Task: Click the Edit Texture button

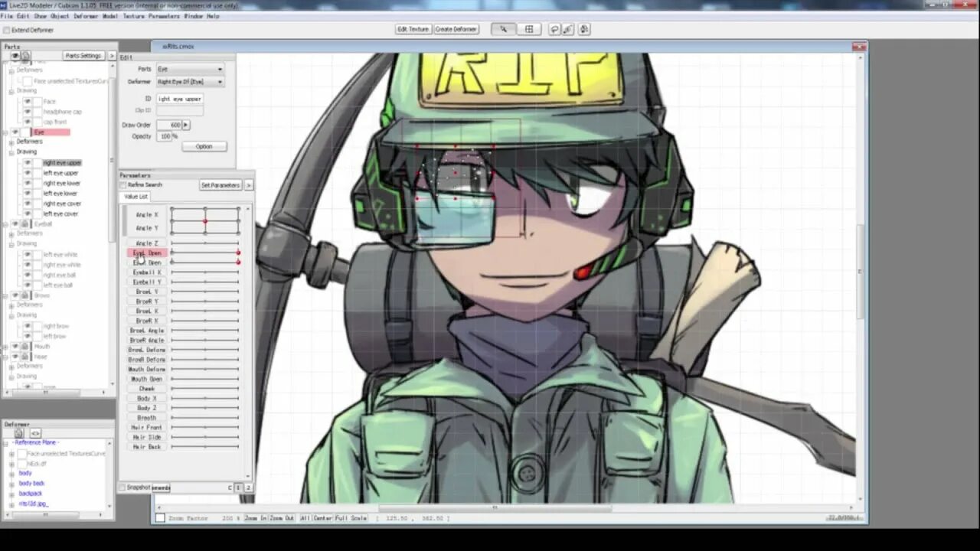Action: [x=413, y=29]
